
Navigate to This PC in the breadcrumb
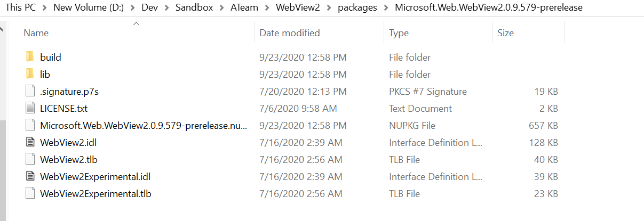pyautogui.click(x=21, y=8)
